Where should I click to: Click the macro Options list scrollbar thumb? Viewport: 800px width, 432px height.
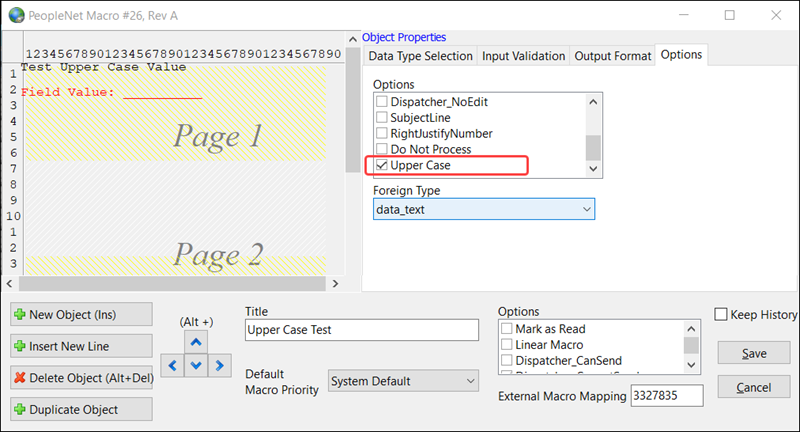point(691,345)
